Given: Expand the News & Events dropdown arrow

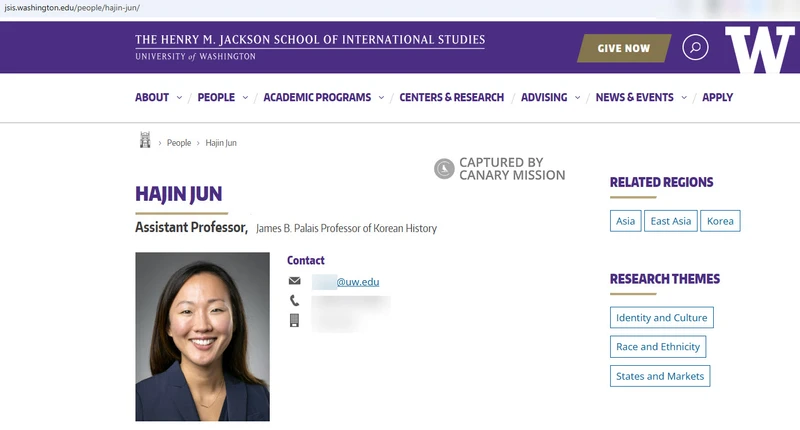Looking at the screenshot, I should click(684, 98).
